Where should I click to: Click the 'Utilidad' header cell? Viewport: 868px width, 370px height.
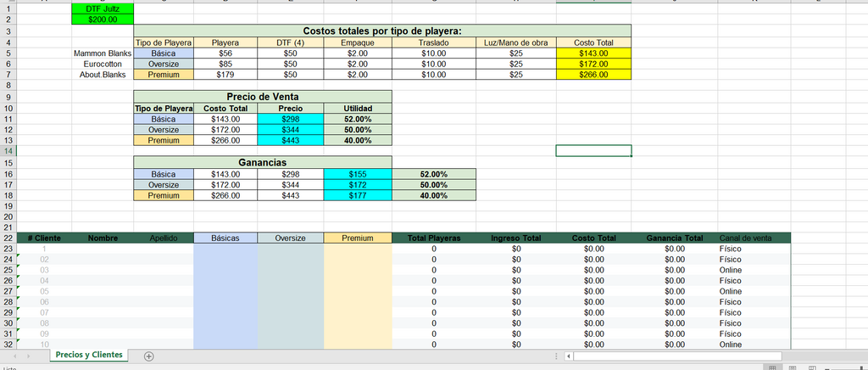(358, 109)
